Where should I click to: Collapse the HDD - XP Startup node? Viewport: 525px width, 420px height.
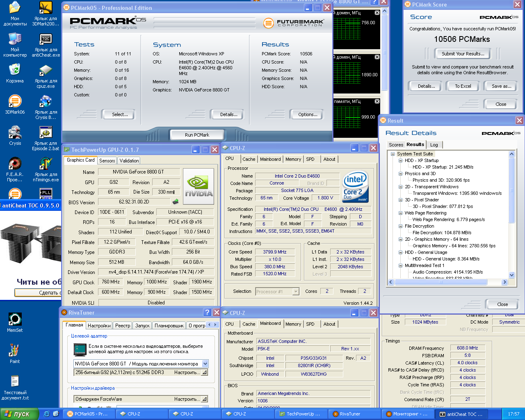400,160
